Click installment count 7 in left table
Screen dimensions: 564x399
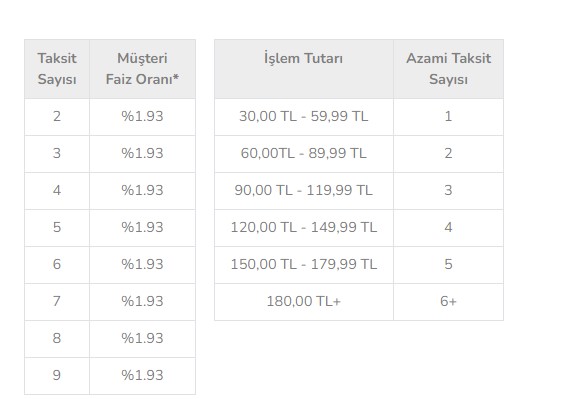point(57,302)
